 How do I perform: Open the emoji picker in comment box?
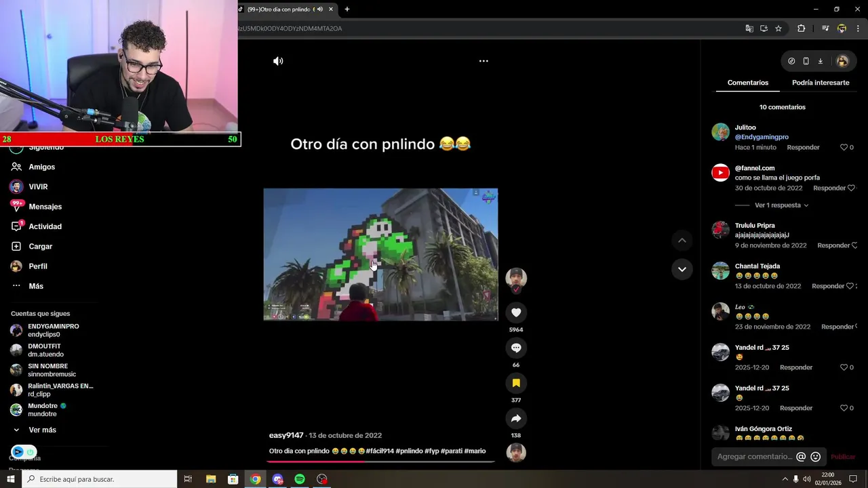click(x=816, y=457)
